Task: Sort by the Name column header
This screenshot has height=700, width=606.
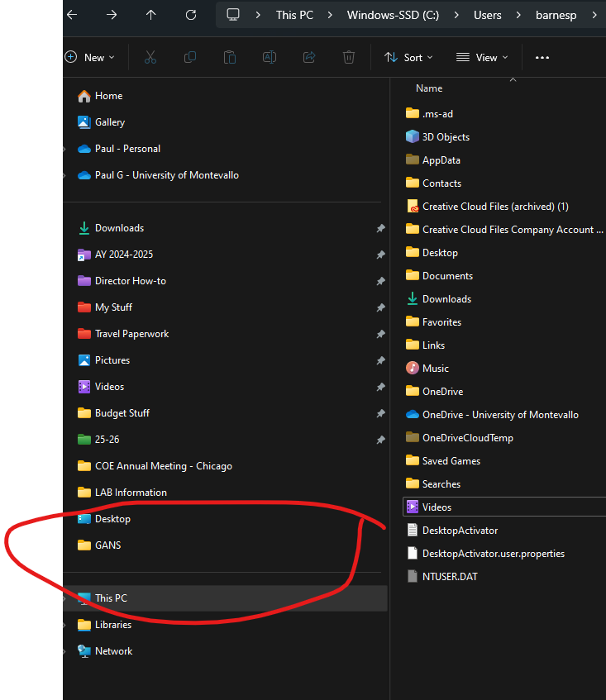Action: (429, 88)
